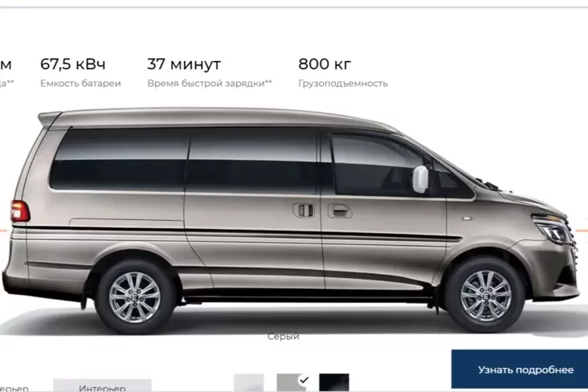Select the white body color swatch
Viewport: 588px width, 392px height.
(249, 382)
